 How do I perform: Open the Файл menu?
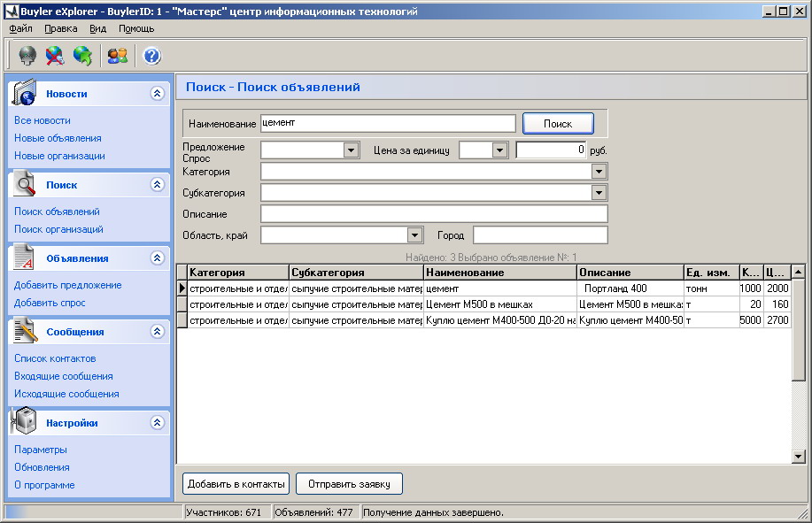20,28
